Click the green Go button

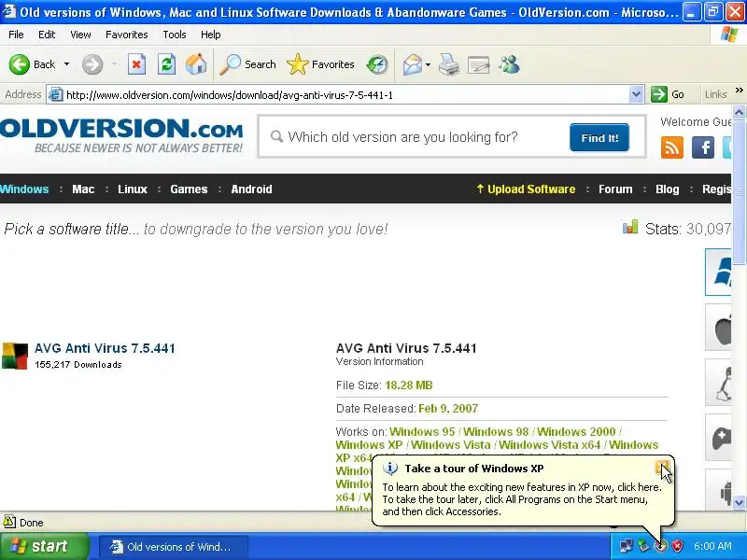[x=668, y=95]
